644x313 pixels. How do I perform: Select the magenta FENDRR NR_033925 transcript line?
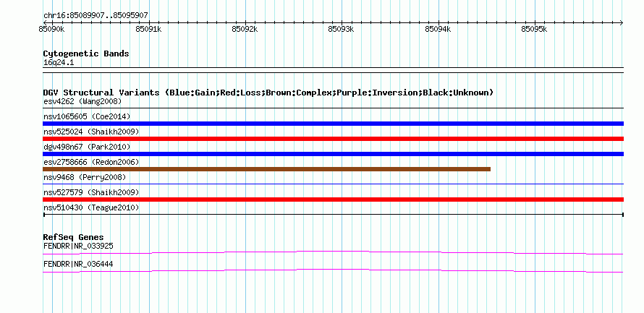(x=333, y=252)
